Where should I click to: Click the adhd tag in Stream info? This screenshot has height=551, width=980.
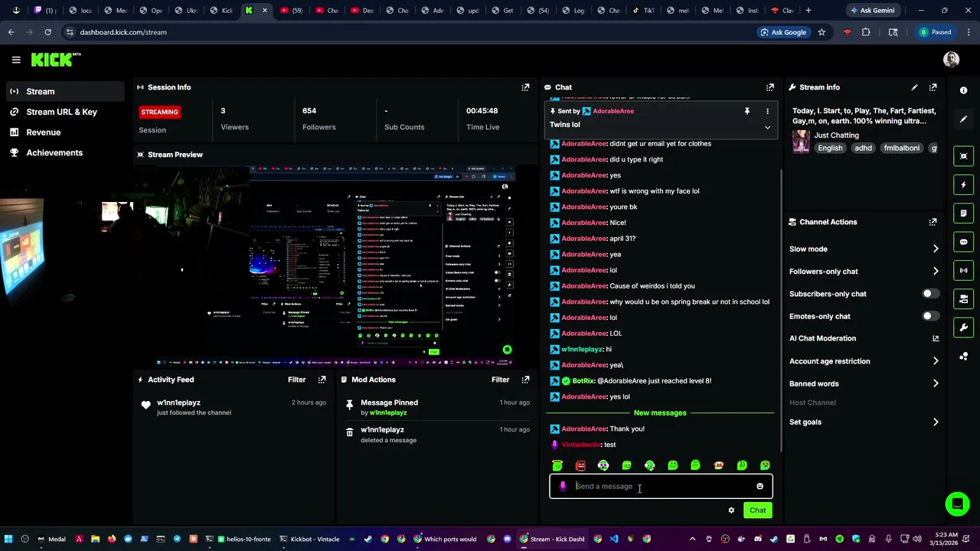coord(863,148)
